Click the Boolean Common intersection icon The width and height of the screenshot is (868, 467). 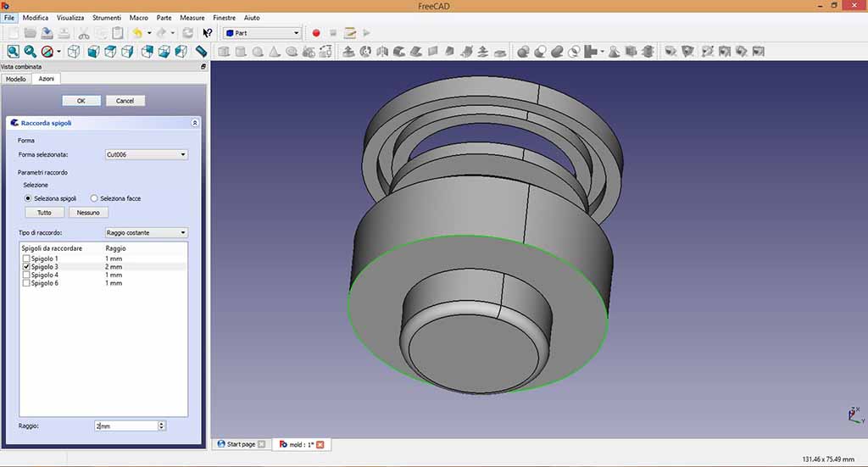point(574,52)
